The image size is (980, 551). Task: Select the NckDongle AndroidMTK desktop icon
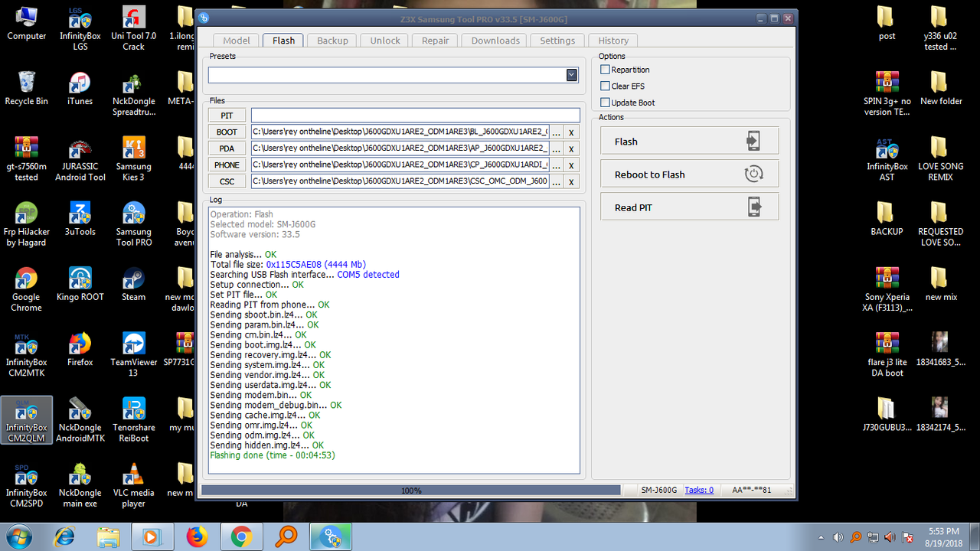(x=80, y=421)
